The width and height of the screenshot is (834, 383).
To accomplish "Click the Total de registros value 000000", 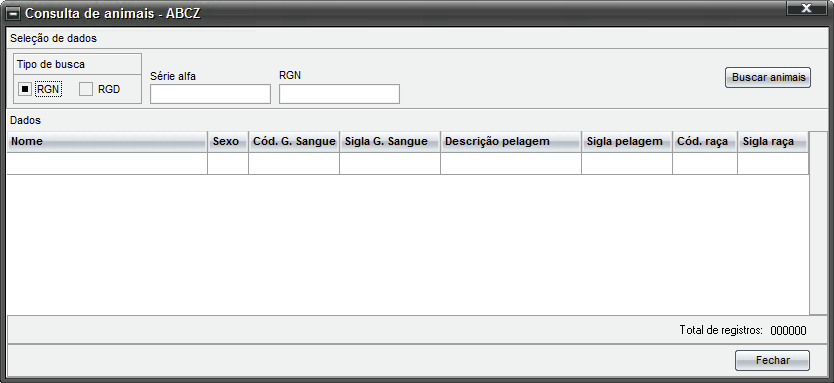I will [x=788, y=331].
